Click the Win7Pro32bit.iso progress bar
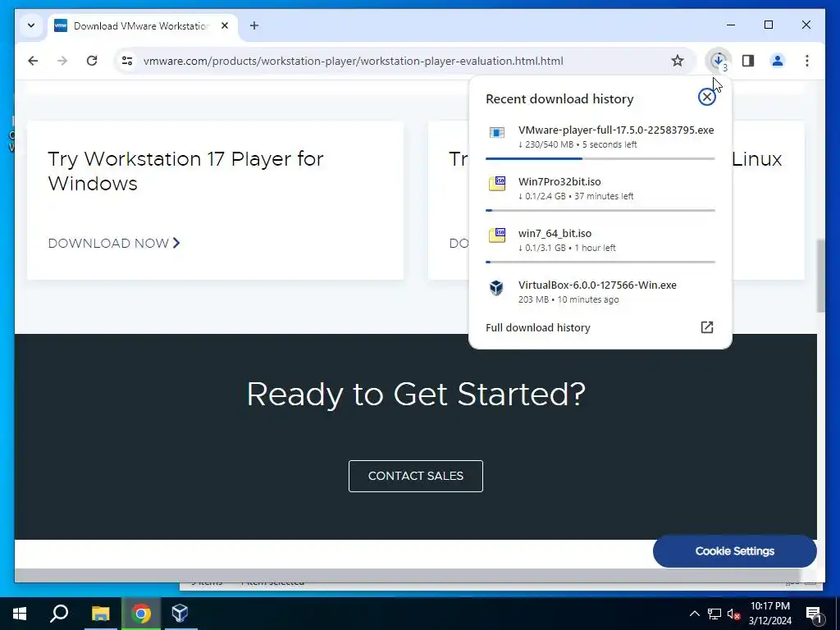840x630 pixels. pos(600,211)
